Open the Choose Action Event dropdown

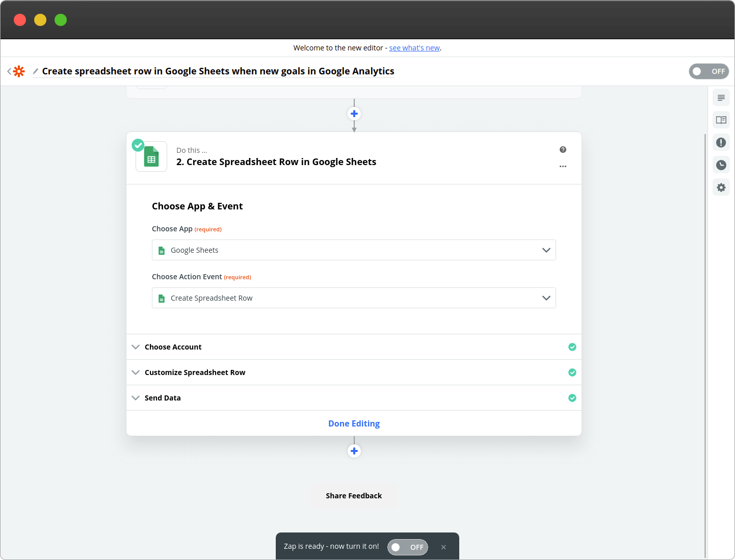pyautogui.click(x=354, y=298)
